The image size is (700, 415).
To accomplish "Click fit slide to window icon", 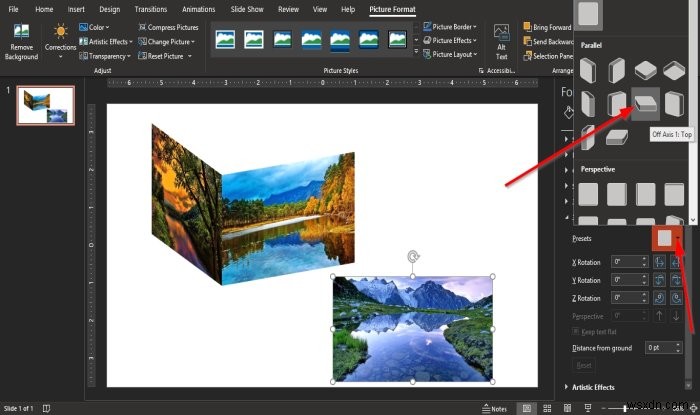I will (693, 408).
